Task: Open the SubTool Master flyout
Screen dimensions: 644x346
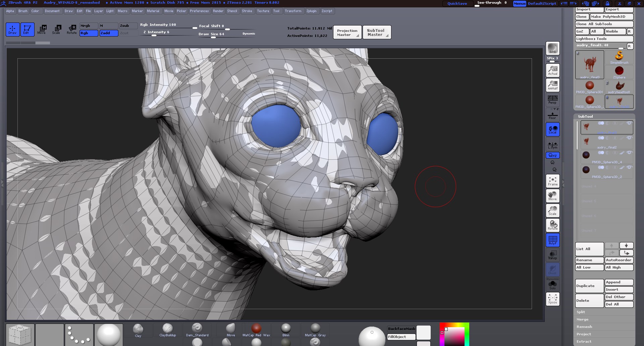Action: (x=376, y=32)
